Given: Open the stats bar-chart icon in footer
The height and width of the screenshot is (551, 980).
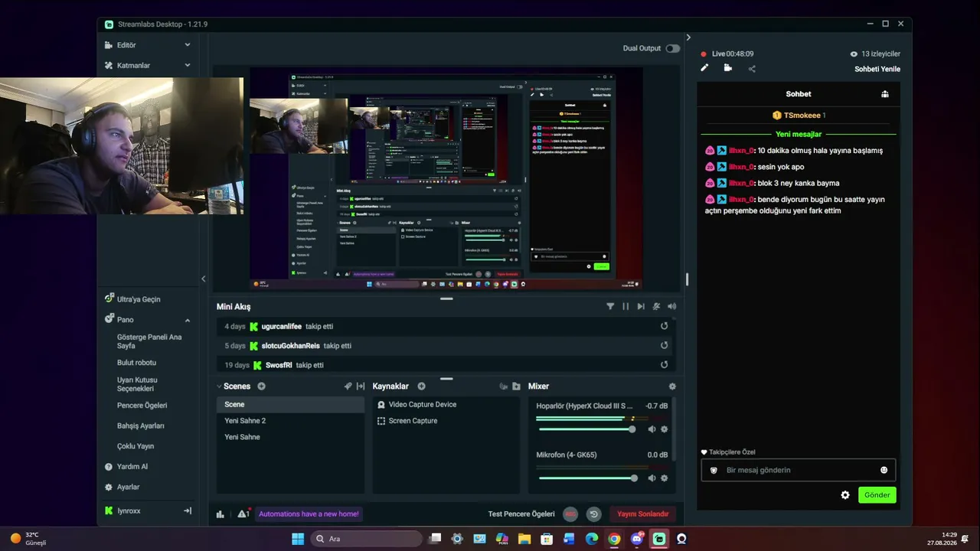Looking at the screenshot, I should tap(220, 514).
